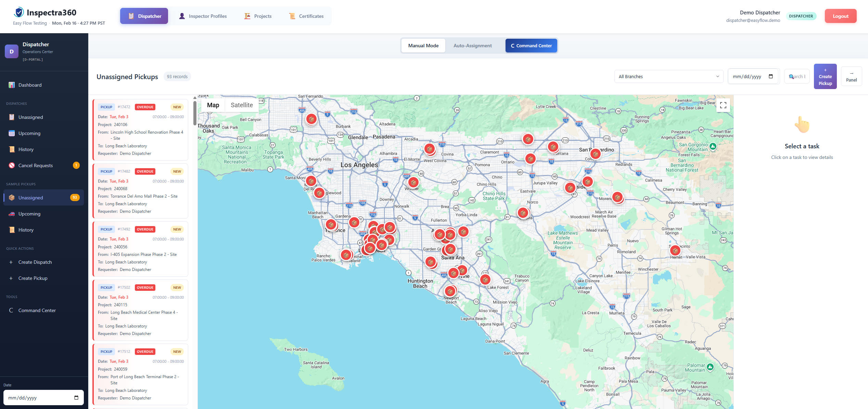
Task: Select pickup #17472 from the list
Action: [x=141, y=130]
